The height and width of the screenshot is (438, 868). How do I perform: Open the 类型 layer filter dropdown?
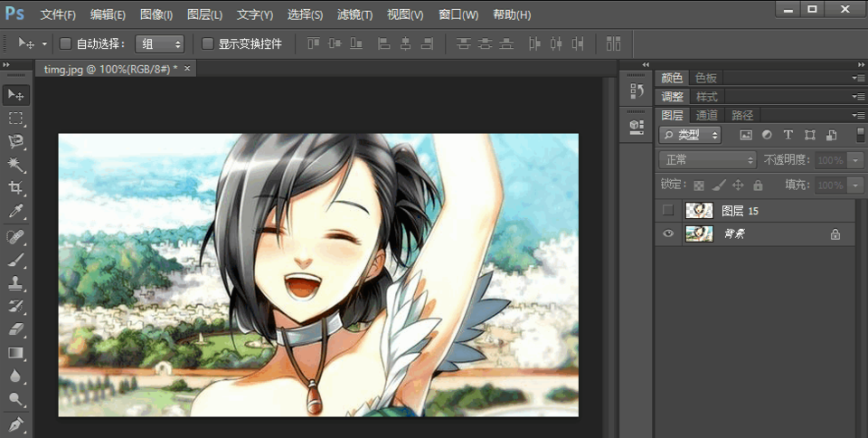[690, 135]
